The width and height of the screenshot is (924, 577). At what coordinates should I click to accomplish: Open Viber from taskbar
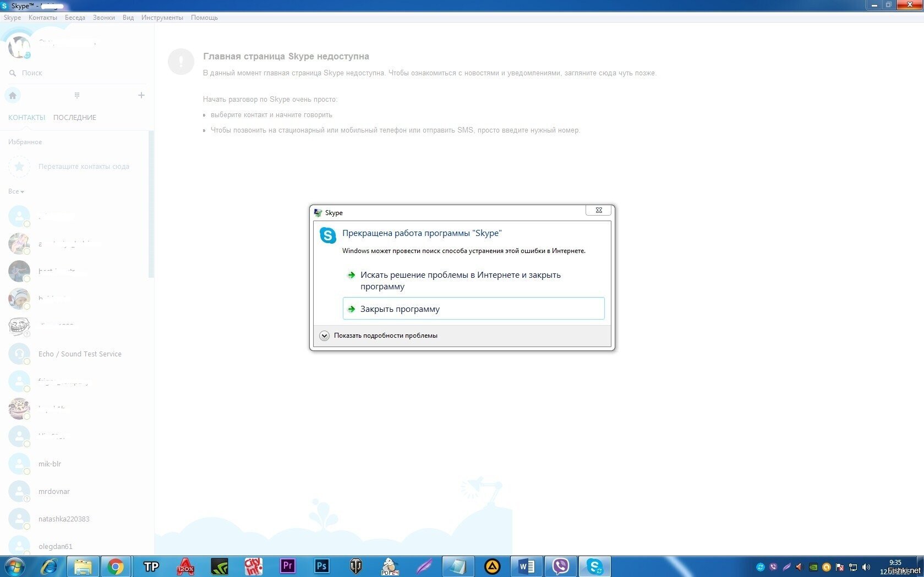[561, 566]
